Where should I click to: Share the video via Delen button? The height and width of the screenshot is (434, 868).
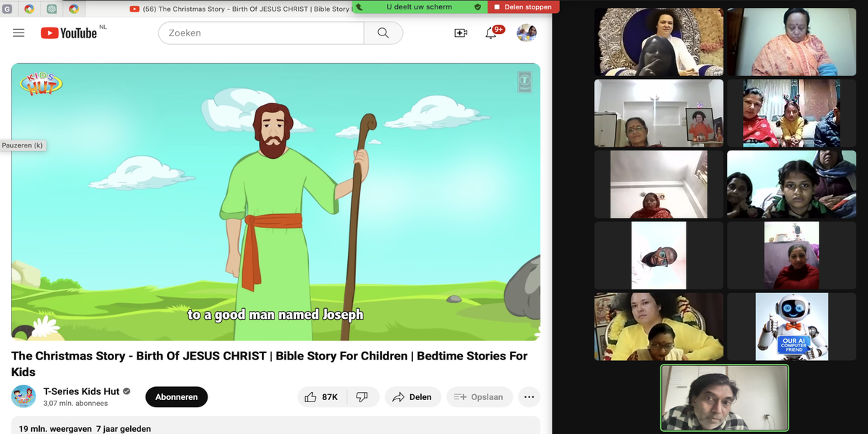412,397
